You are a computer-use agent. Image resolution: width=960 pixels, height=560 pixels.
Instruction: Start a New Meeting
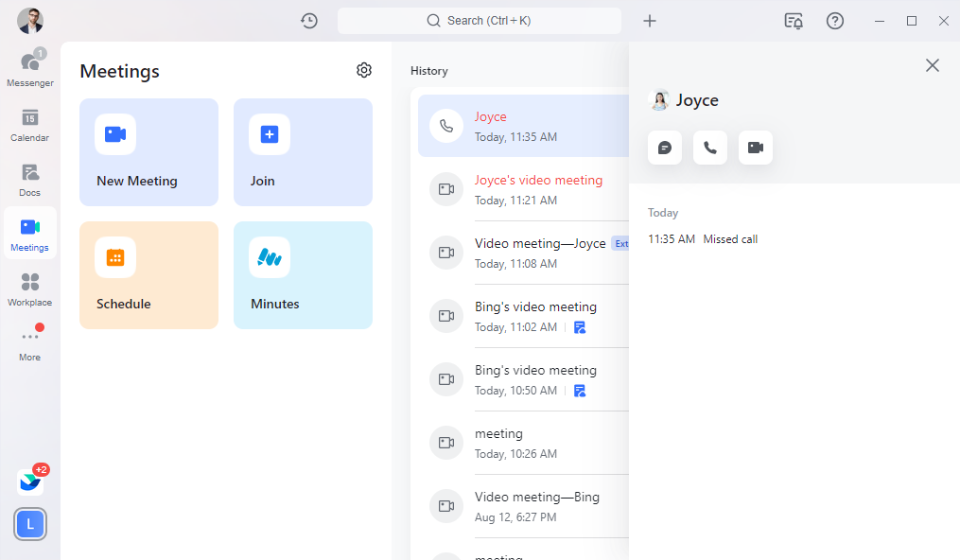tap(148, 152)
